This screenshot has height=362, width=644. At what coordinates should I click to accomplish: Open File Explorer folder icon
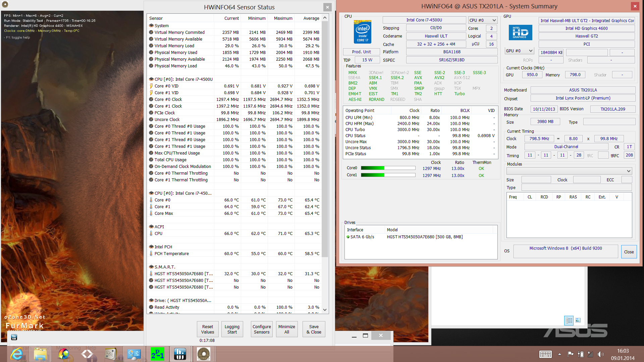tap(40, 354)
